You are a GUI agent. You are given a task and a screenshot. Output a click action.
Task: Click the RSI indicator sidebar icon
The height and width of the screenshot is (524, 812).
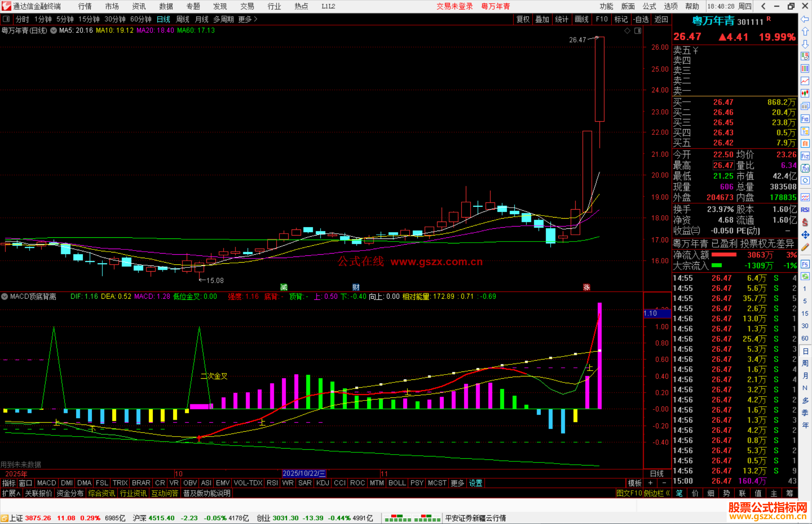805,210
